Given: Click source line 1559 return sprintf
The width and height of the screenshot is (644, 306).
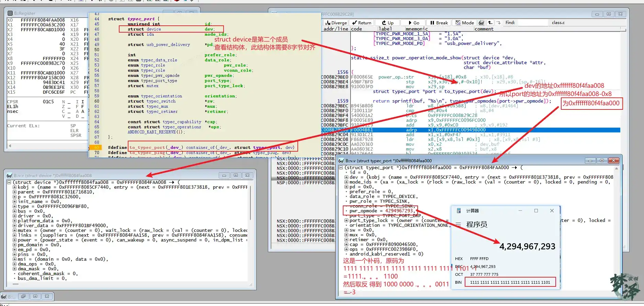Looking at the screenshot, I should (462, 101).
